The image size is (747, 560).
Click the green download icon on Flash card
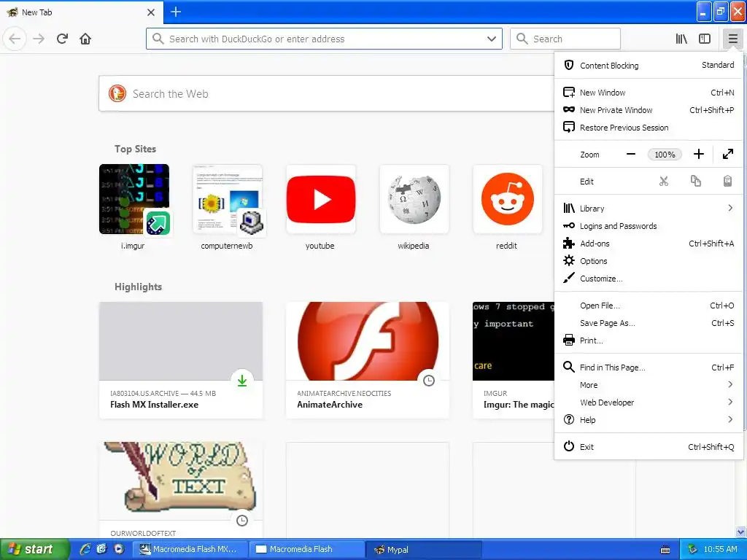pyautogui.click(x=242, y=381)
